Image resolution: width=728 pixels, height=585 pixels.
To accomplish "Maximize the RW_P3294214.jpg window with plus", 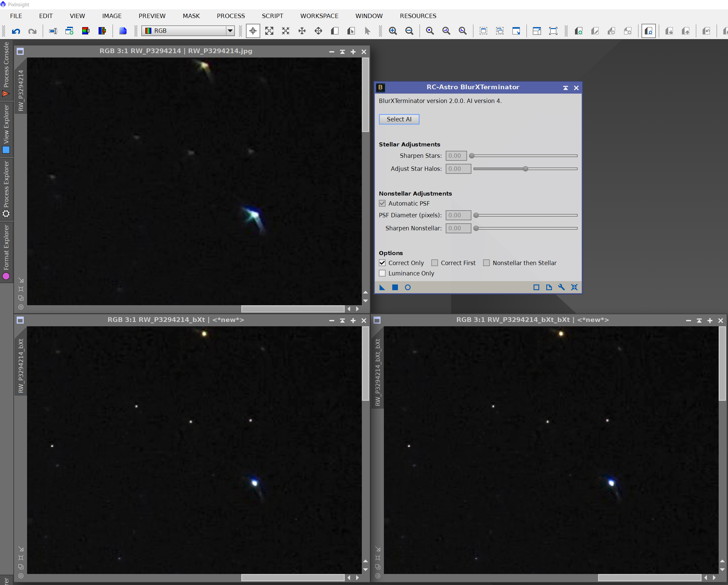I will point(353,52).
